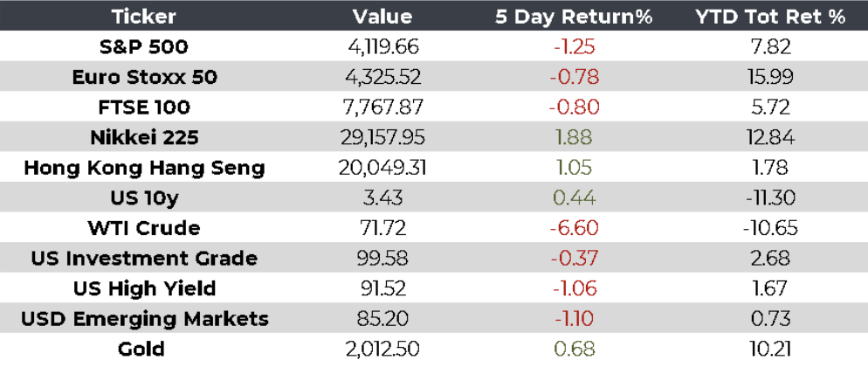Click the FTSE 100 row label

pos(144,107)
